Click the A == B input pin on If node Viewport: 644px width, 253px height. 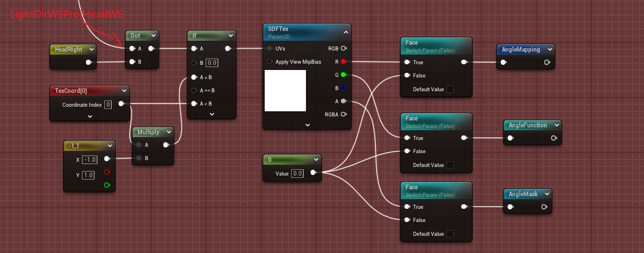click(x=194, y=90)
